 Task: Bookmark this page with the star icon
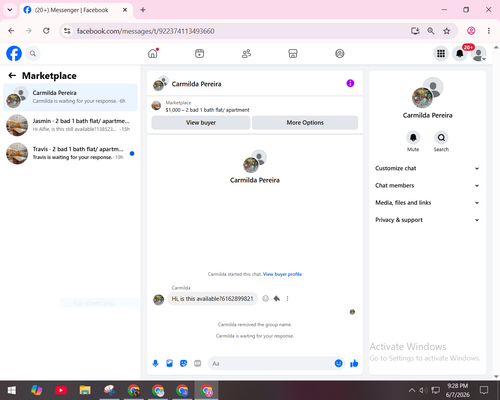(x=447, y=31)
